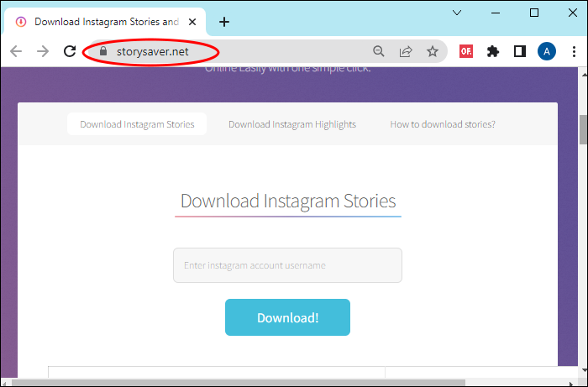This screenshot has height=387, width=588.
Task: Close the Download Instagram Stories tab
Action: pos(192,22)
